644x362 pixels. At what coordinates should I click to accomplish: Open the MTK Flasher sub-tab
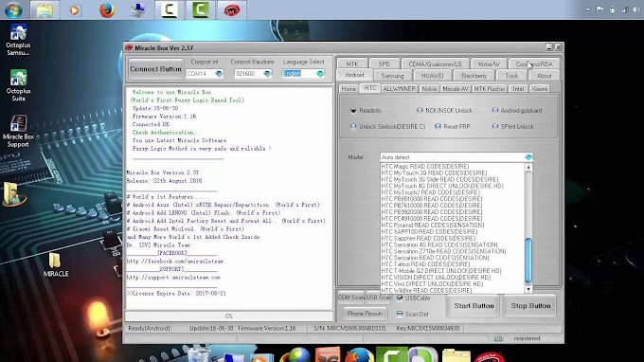coord(490,89)
